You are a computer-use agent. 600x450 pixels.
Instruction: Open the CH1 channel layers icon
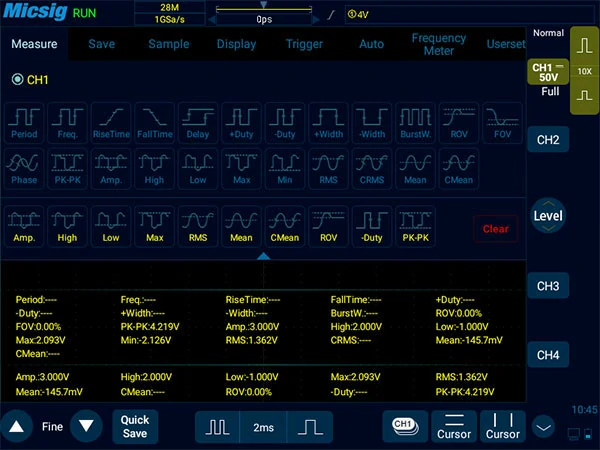405,427
